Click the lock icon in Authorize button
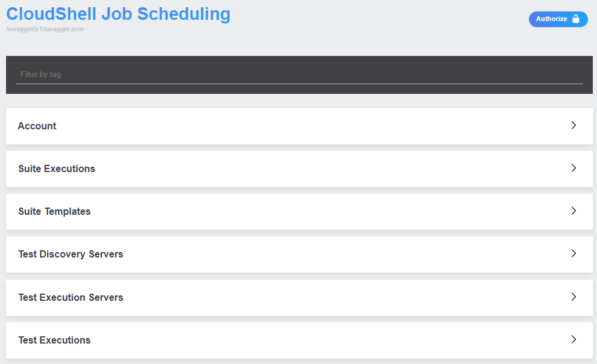The image size is (597, 364). pyautogui.click(x=576, y=19)
